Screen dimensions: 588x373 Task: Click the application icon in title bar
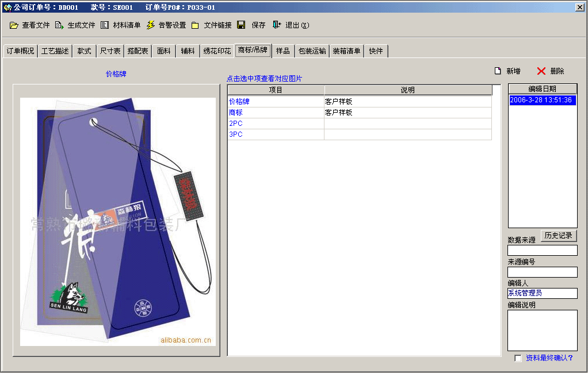pyautogui.click(x=7, y=7)
